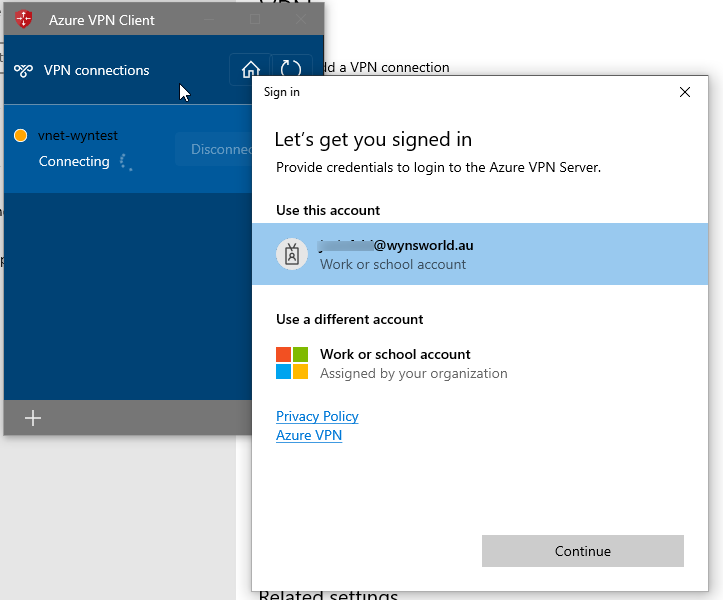Click the refresh connections icon
723x600 pixels.
click(x=291, y=69)
